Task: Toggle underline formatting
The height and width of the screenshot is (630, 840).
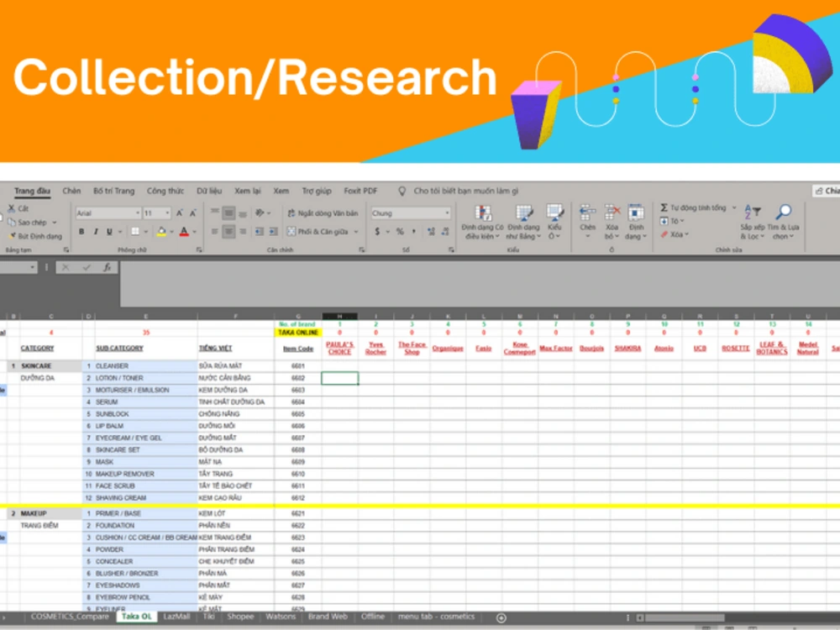Action: [x=109, y=232]
